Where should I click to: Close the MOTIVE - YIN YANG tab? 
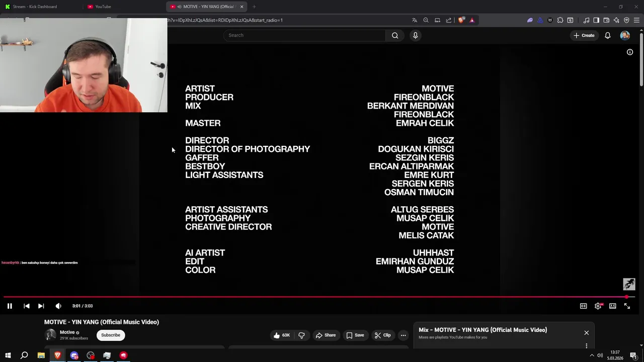click(x=242, y=7)
